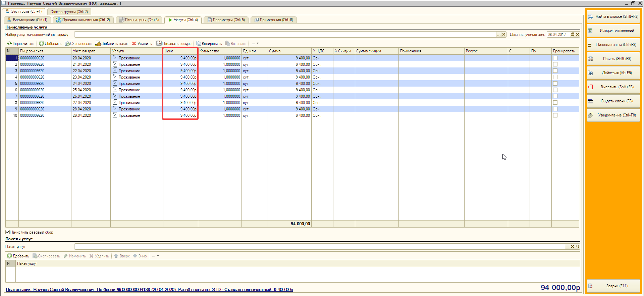The width and height of the screenshot is (644, 296).
Task: Open История изменений
Action: pyautogui.click(x=613, y=31)
